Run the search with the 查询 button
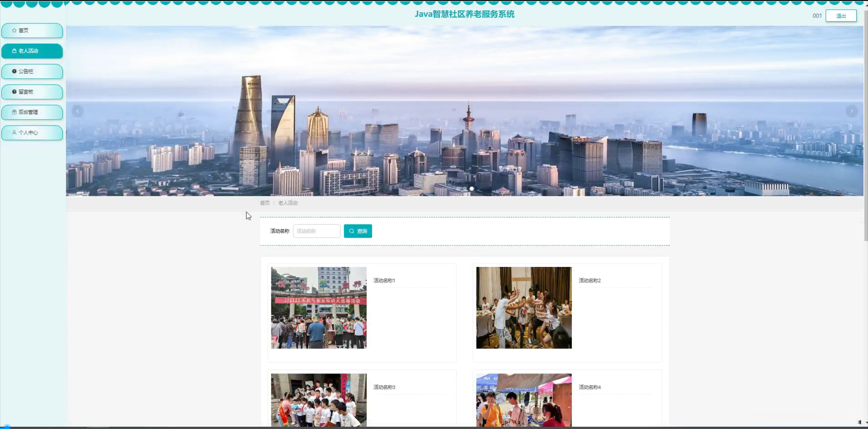 tap(358, 231)
